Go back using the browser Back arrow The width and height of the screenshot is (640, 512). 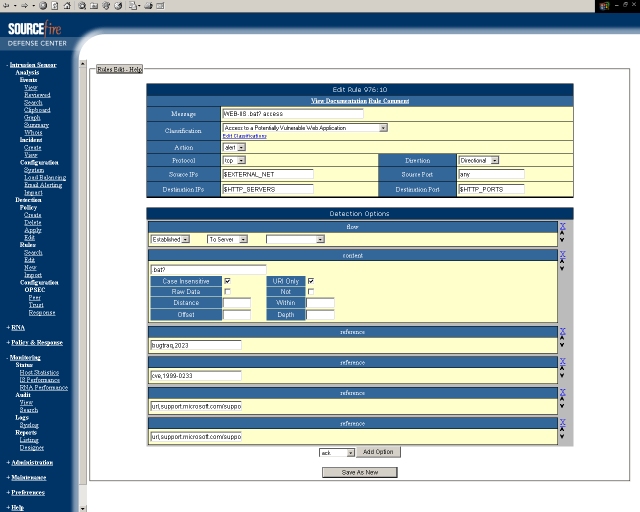(x=6, y=6)
